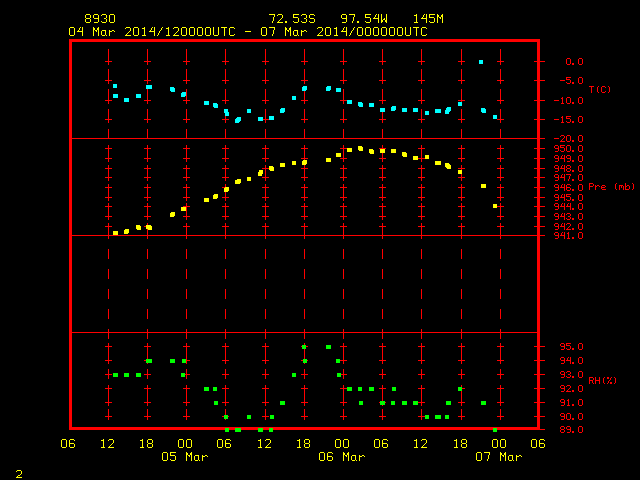Image resolution: width=640 pixels, height=480 pixels.
Task: Click the station ID 8930 label
Action: (100, 19)
